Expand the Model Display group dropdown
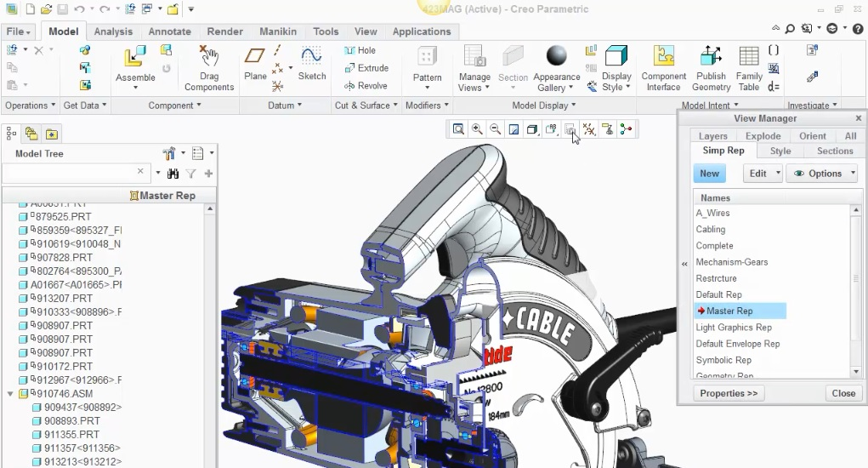The image size is (868, 468). (544, 106)
